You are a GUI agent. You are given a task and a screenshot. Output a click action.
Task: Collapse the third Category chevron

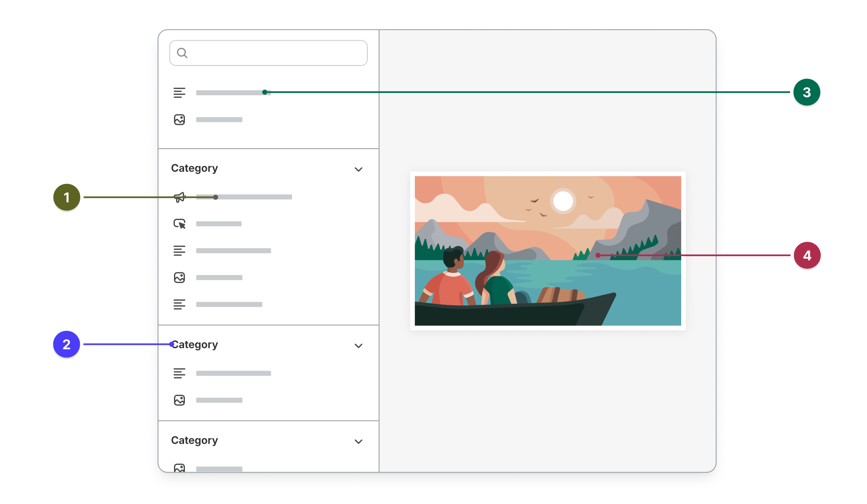coord(358,441)
